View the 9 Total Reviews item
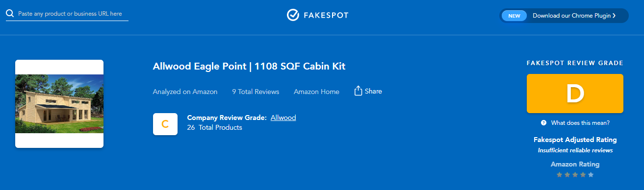The width and height of the screenshot is (644, 190). click(x=256, y=92)
